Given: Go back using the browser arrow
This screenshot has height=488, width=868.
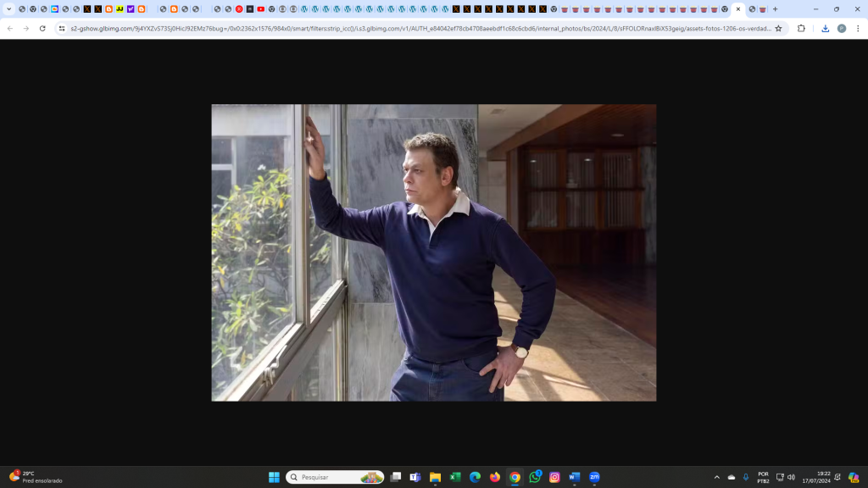Looking at the screenshot, I should pyautogui.click(x=10, y=28).
